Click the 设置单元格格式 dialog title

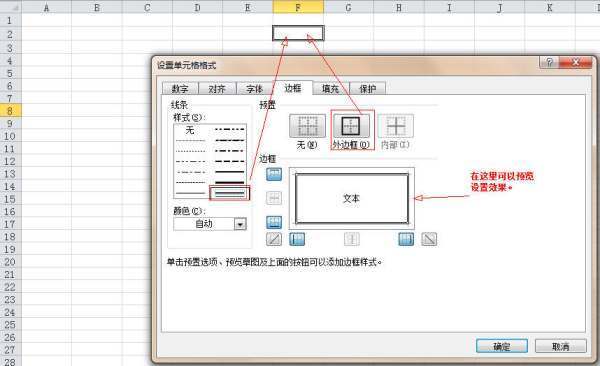[187, 65]
